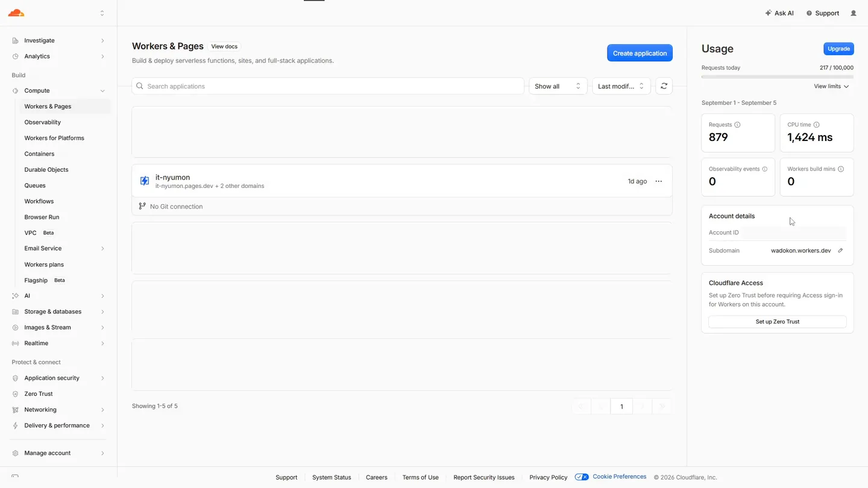868x488 pixels.
Task: Expand the Manage account chevron
Action: 102,453
